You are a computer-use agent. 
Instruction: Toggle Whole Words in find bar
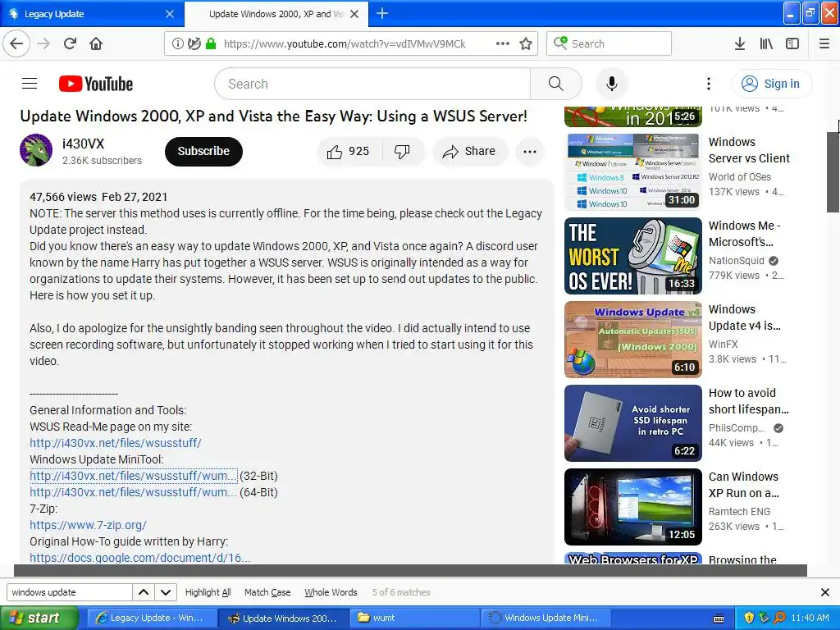pyautogui.click(x=331, y=592)
